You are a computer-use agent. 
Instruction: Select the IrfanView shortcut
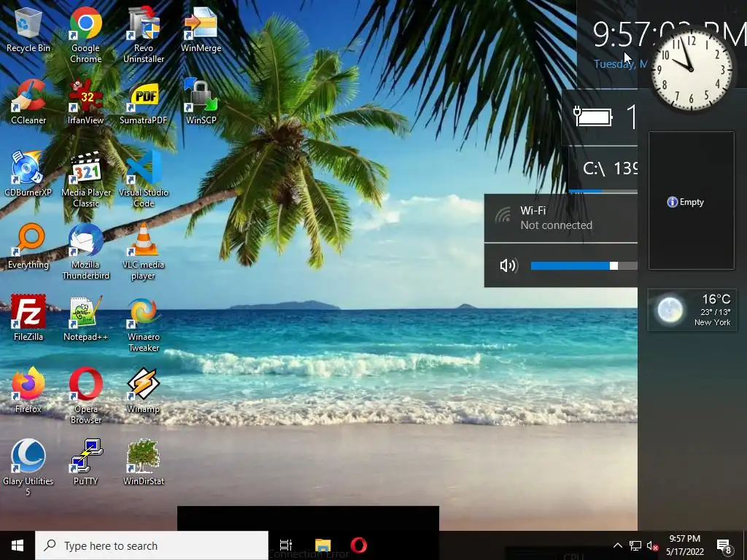[86, 102]
